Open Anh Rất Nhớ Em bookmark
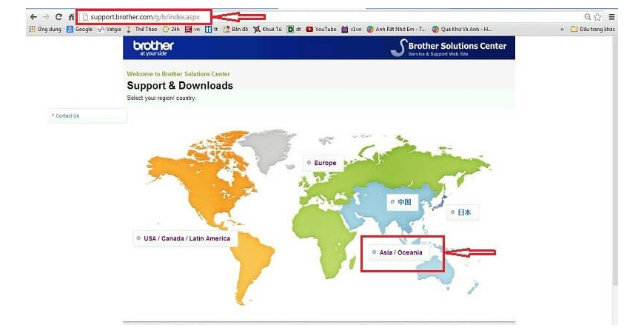The width and height of the screenshot is (644, 333). [396, 29]
